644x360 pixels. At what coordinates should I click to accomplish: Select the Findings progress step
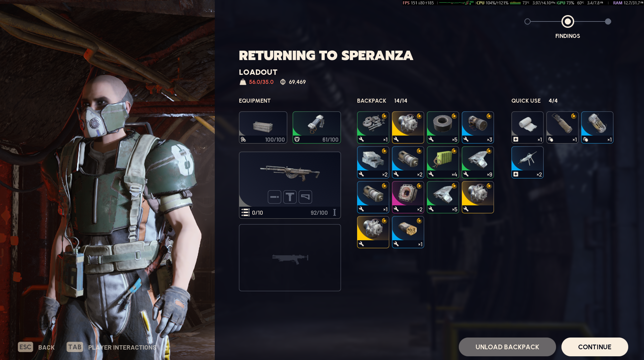(567, 21)
